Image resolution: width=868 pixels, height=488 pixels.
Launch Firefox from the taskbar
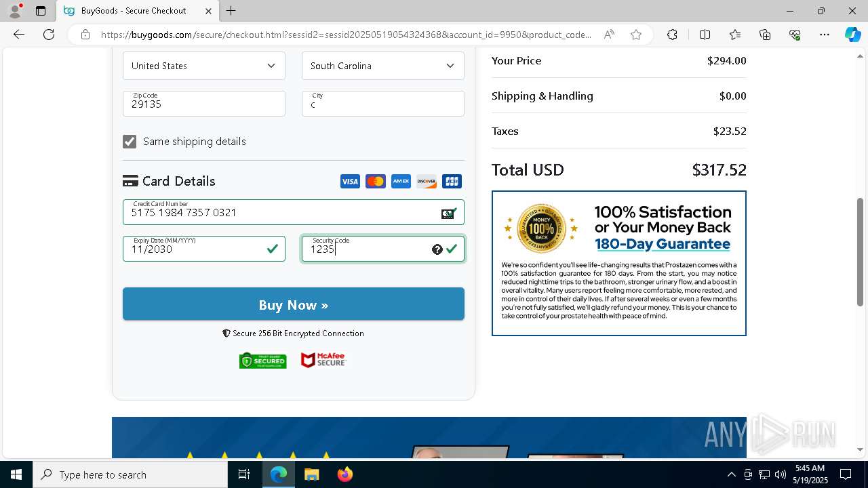(344, 474)
